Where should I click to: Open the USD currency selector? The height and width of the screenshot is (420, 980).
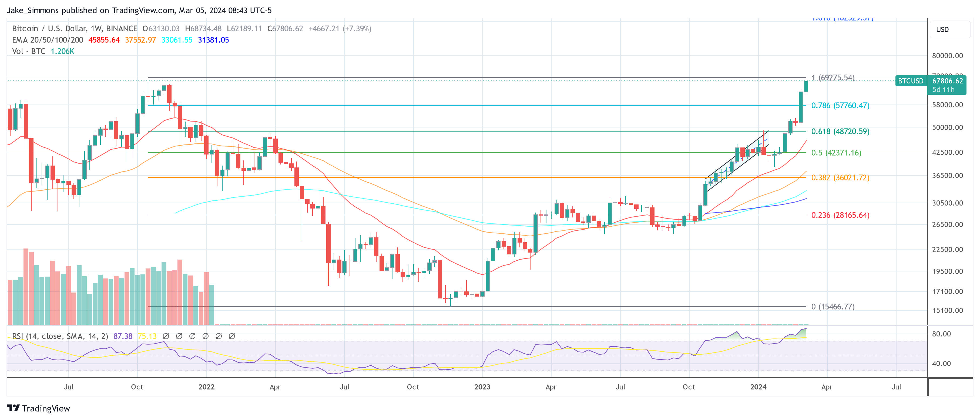click(x=950, y=30)
